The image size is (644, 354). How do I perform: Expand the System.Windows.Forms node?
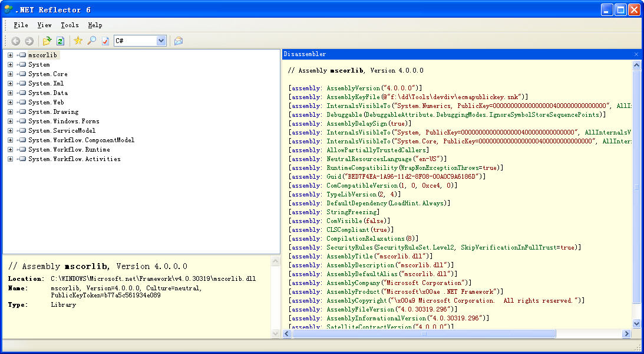tap(11, 122)
